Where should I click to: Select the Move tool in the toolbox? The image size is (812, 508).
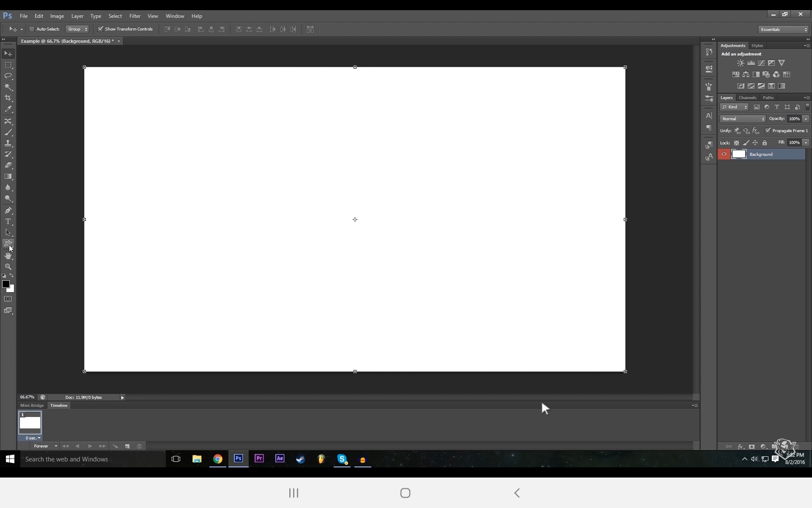(x=8, y=54)
